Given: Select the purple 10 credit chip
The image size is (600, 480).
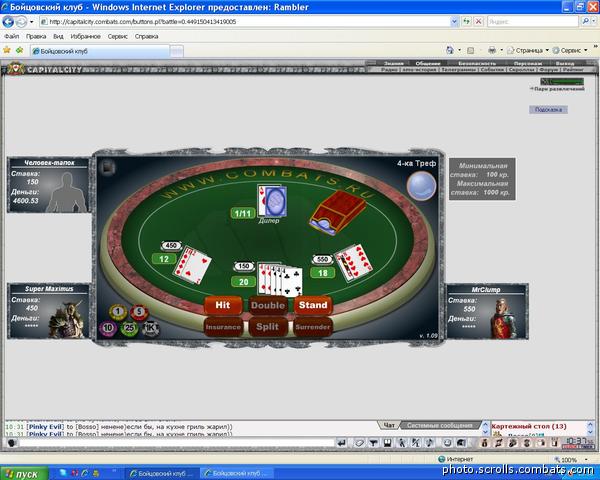Looking at the screenshot, I should [x=108, y=328].
